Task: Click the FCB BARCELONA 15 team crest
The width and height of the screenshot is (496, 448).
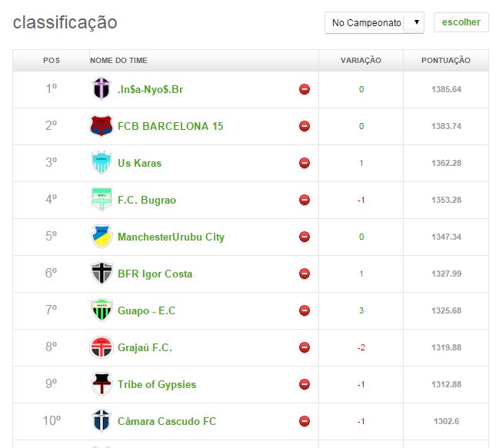Action: point(102,126)
